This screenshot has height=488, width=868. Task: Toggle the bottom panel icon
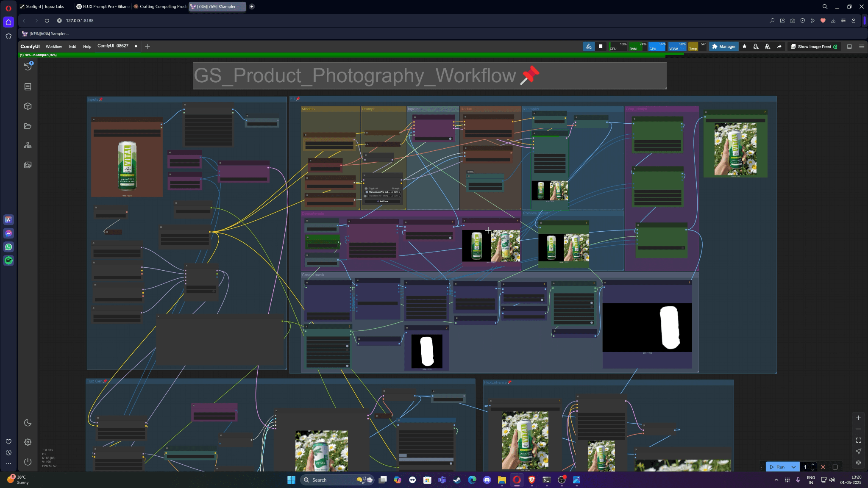pyautogui.click(x=849, y=47)
